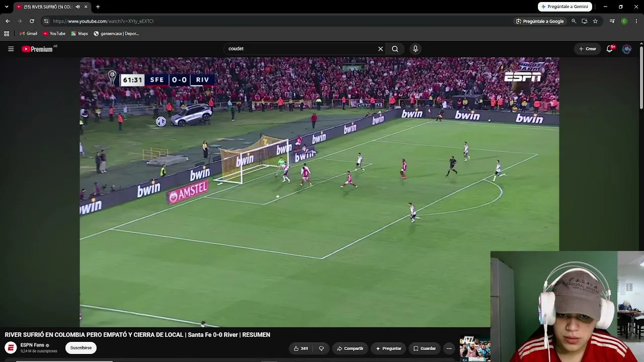Open the Chrome profile avatar

624,21
